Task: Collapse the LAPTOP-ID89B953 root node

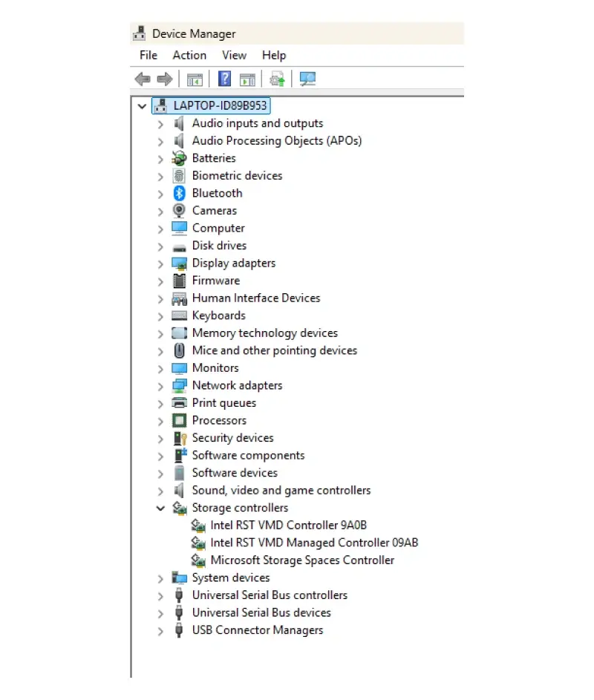Action: tap(141, 105)
